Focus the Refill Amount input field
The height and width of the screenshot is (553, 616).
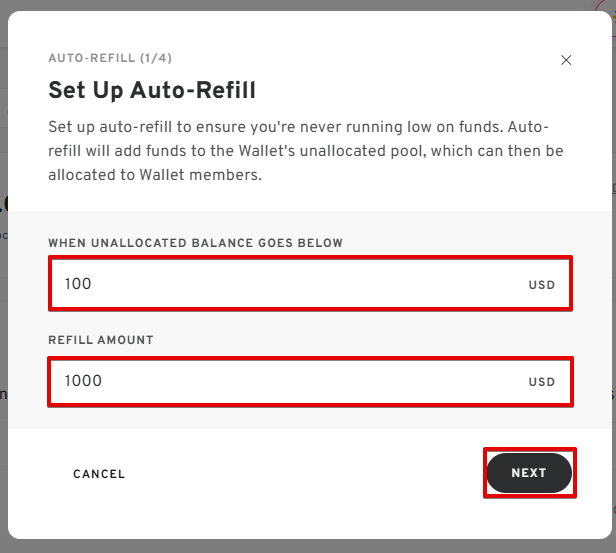pos(290,381)
